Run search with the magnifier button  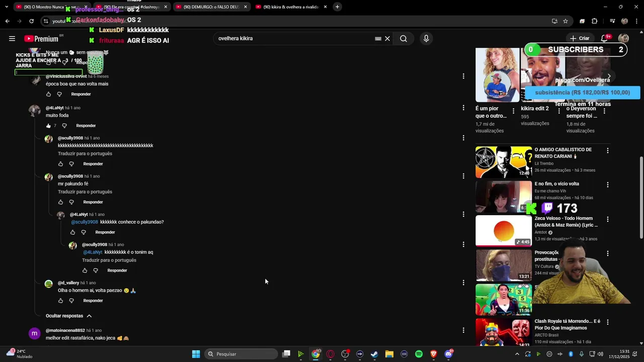pyautogui.click(x=404, y=39)
